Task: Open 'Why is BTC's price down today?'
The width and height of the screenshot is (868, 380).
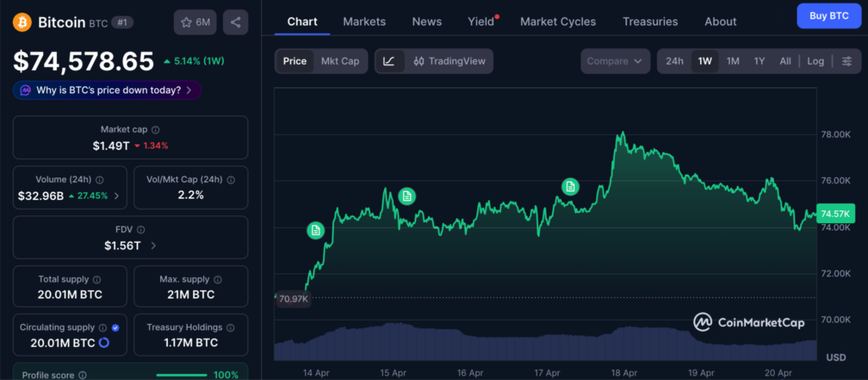Action: pyautogui.click(x=107, y=90)
